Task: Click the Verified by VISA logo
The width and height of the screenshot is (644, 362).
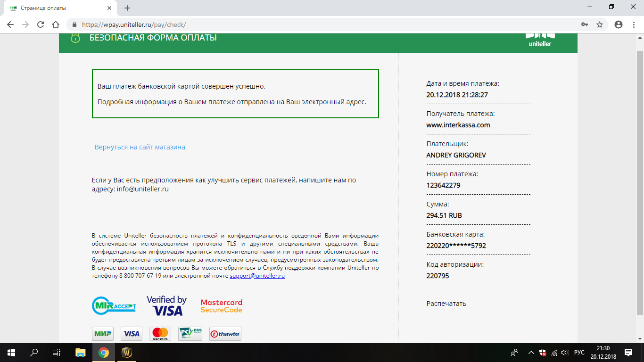Action: [x=166, y=306]
